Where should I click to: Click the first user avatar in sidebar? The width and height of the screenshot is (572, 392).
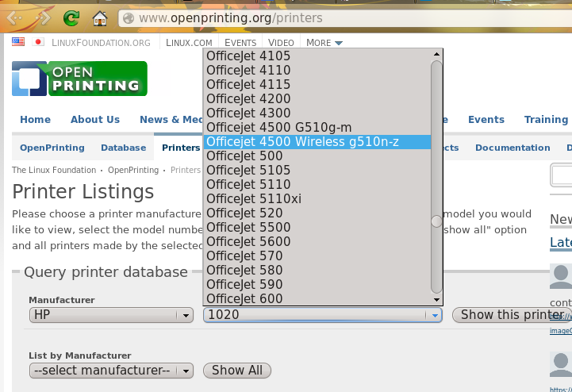[561, 277]
